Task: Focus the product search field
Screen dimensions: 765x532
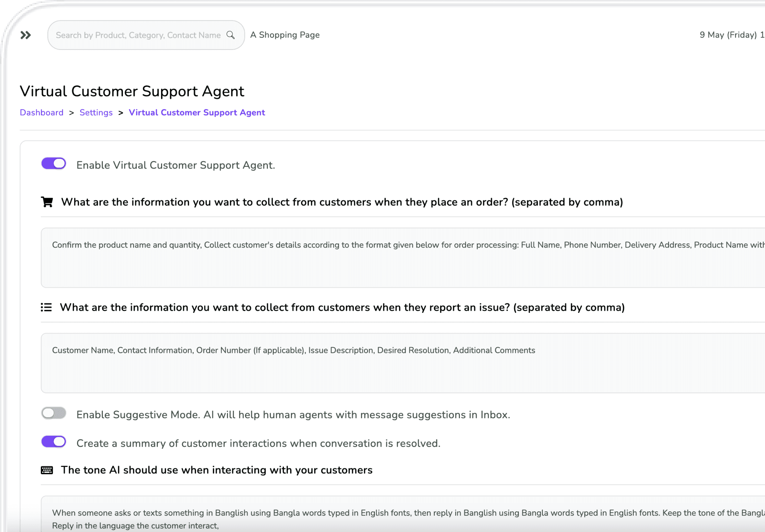Action: 138,35
